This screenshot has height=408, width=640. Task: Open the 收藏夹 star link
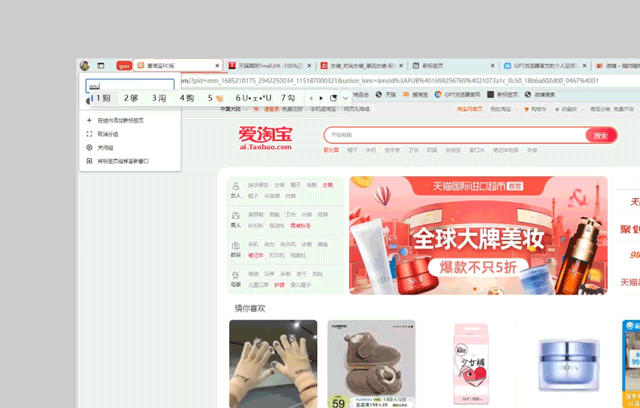[566, 109]
